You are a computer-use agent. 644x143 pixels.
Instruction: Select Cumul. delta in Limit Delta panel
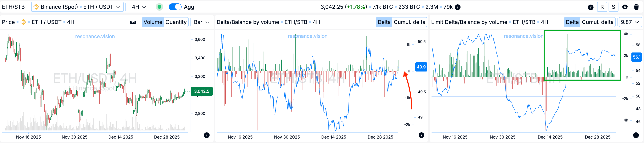point(598,22)
